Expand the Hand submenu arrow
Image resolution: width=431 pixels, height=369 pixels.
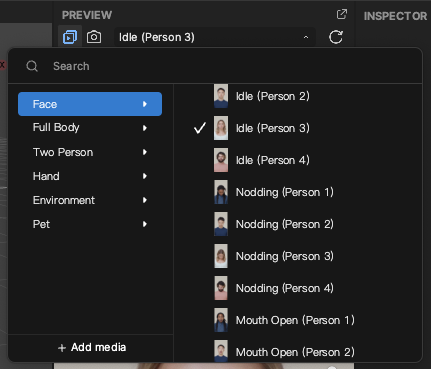145,176
